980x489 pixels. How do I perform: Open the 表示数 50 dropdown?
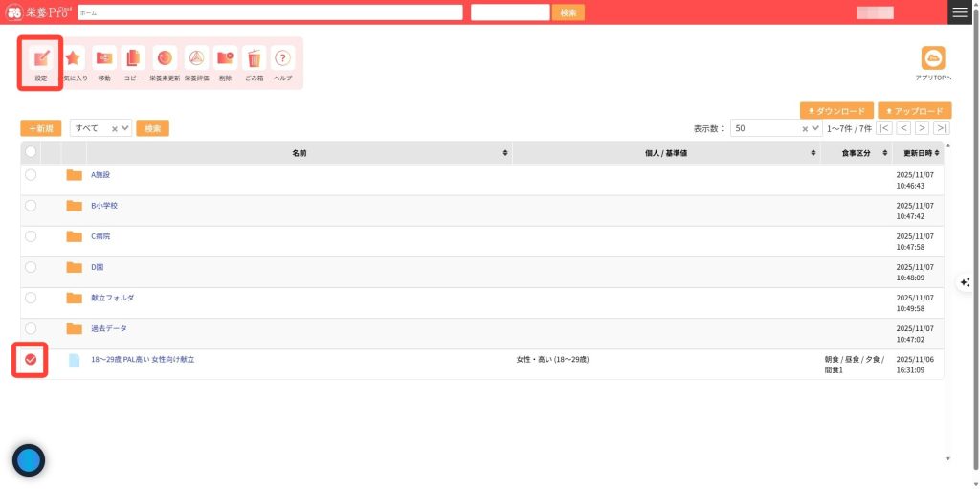[814, 128]
